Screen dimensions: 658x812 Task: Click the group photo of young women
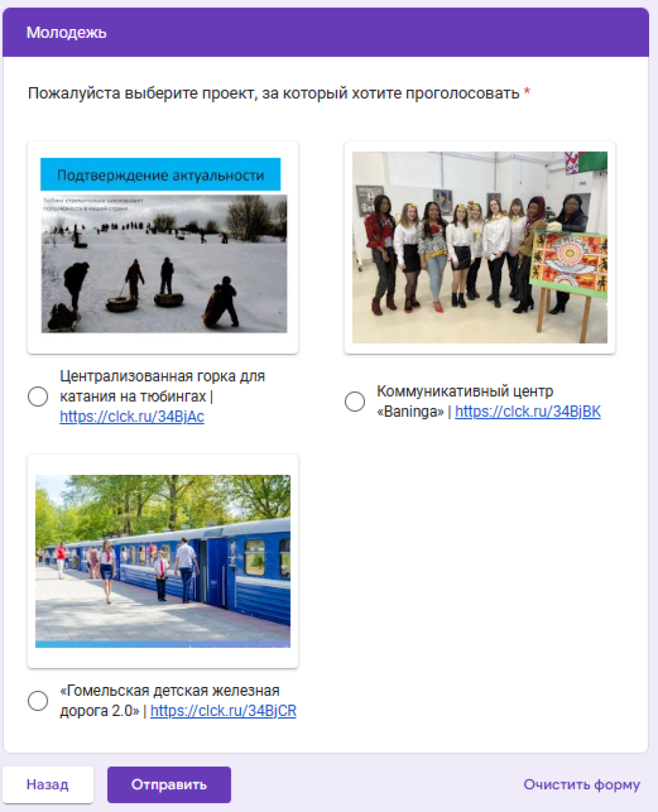point(480,247)
